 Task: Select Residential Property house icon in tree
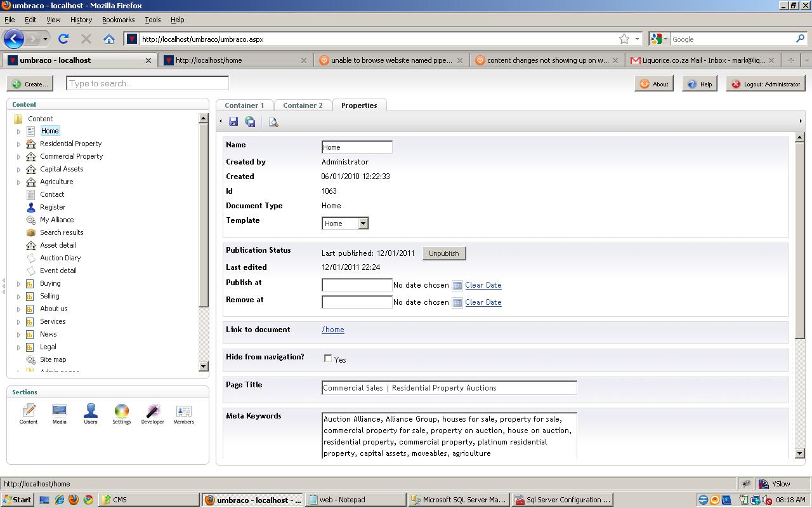(30, 144)
